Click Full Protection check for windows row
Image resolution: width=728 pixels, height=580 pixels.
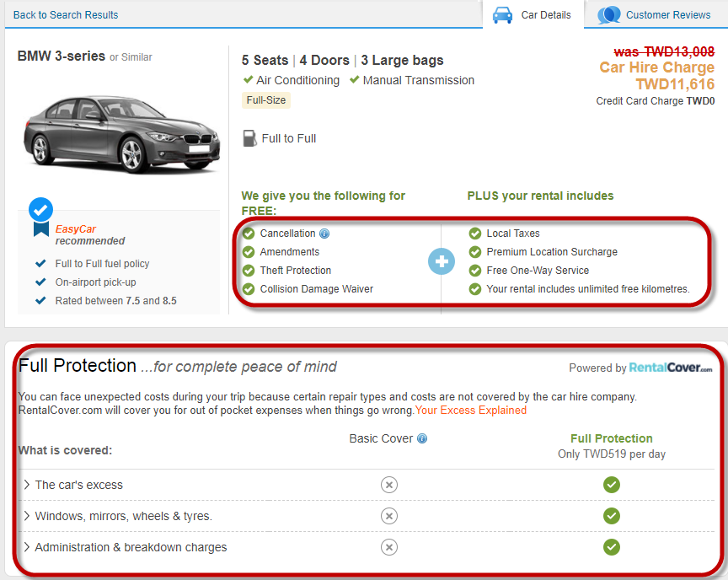[x=612, y=516]
